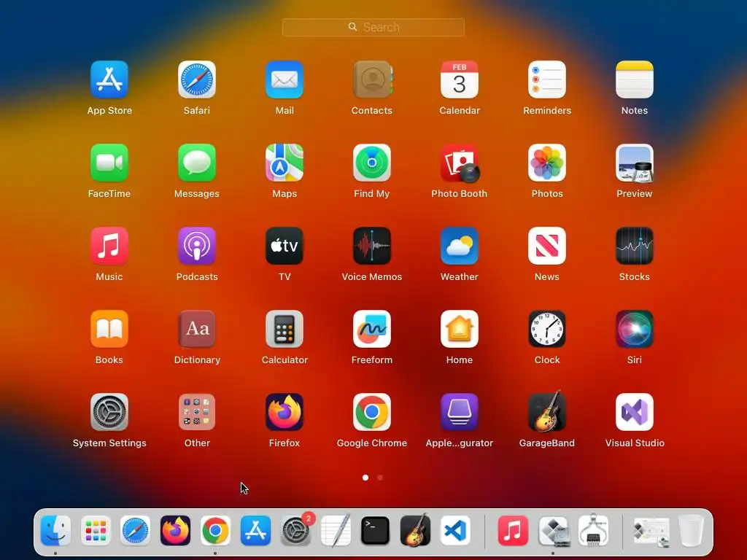The width and height of the screenshot is (747, 560).
Task: Open the Calculator app
Action: click(285, 329)
